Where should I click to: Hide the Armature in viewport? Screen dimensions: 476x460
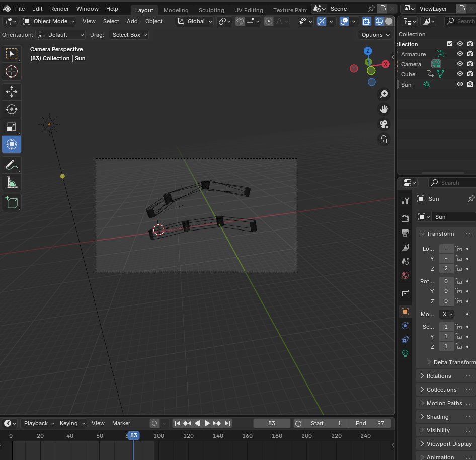pos(460,54)
